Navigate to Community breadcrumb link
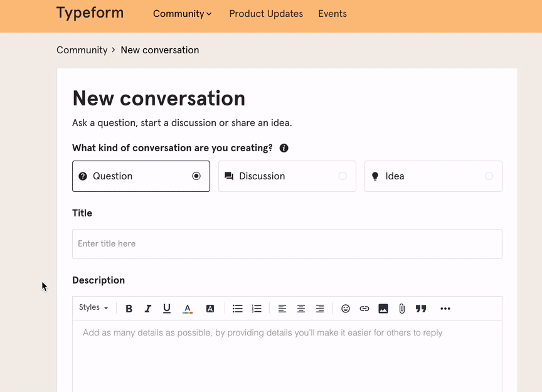The image size is (542, 392). point(82,50)
